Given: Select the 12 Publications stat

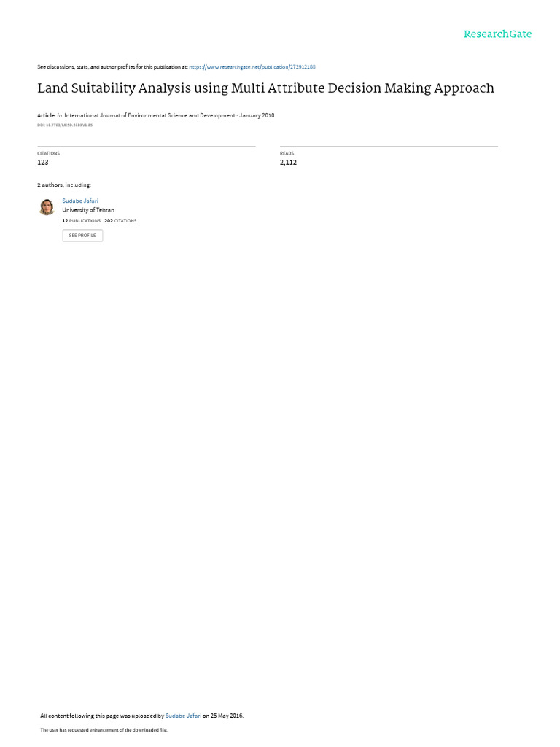Looking at the screenshot, I should [82, 221].
